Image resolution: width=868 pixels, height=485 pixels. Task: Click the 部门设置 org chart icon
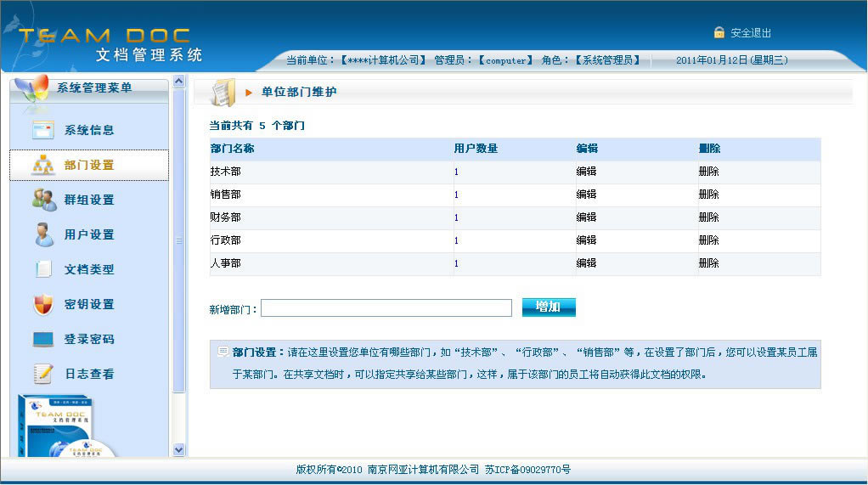pos(43,165)
